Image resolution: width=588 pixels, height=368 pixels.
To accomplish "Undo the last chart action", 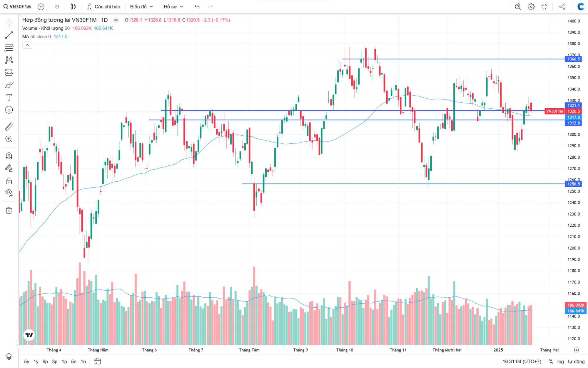I will click(x=197, y=6).
